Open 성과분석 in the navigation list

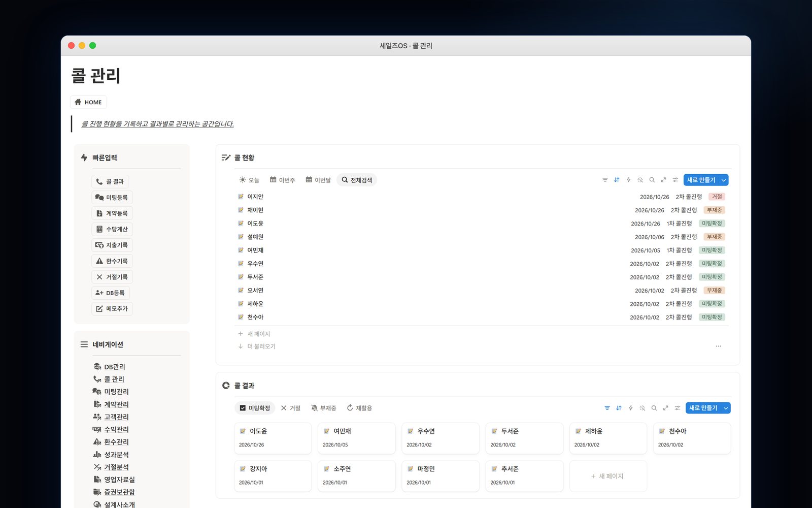click(111, 455)
